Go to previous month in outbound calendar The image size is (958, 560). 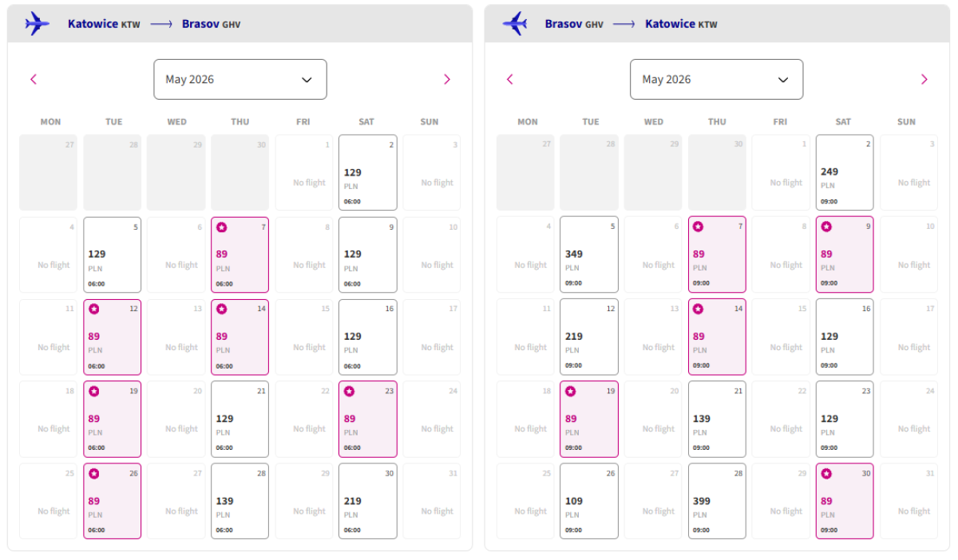click(x=34, y=79)
